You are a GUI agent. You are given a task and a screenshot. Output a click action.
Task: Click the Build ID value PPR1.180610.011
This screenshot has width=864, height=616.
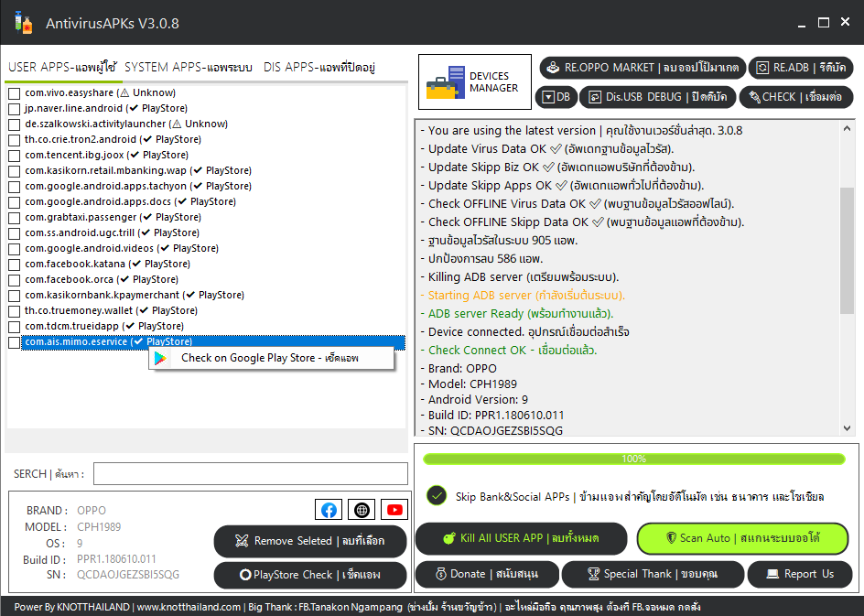pos(116,559)
